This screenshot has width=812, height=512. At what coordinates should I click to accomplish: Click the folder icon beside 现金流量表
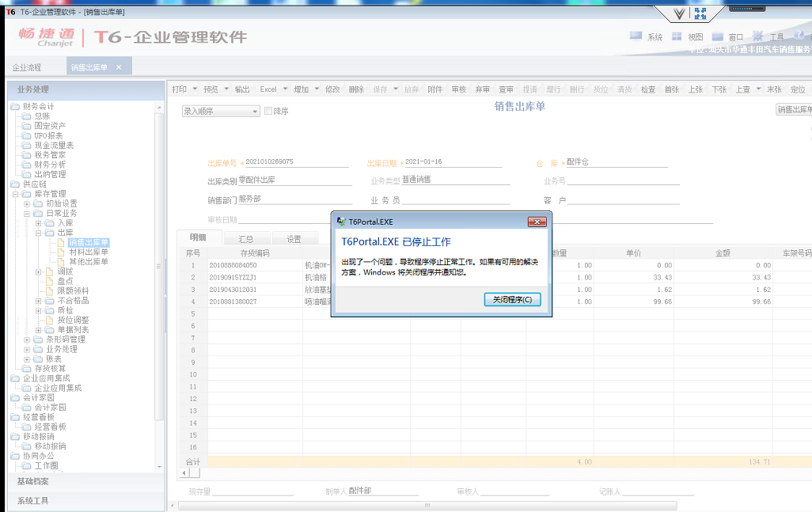[26, 146]
